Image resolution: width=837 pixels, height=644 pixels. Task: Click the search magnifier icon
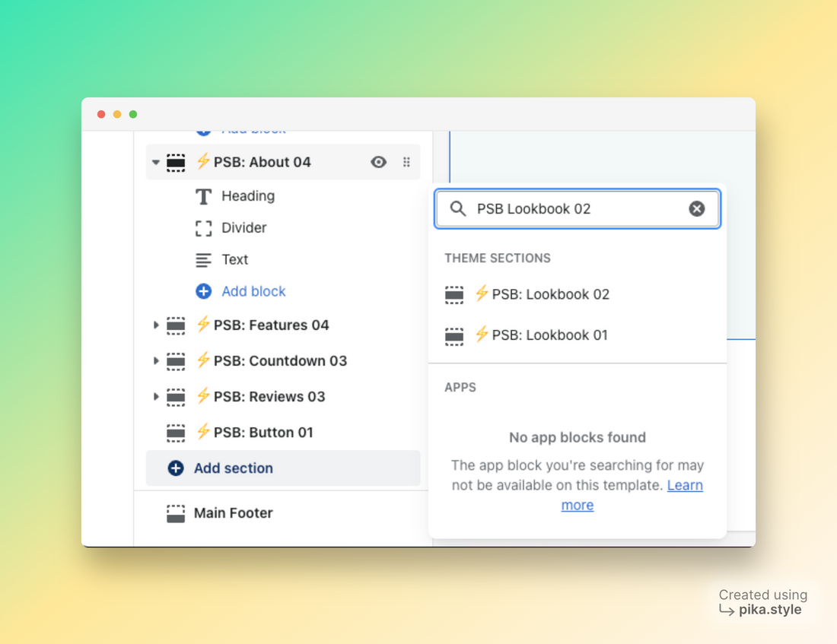pos(457,208)
